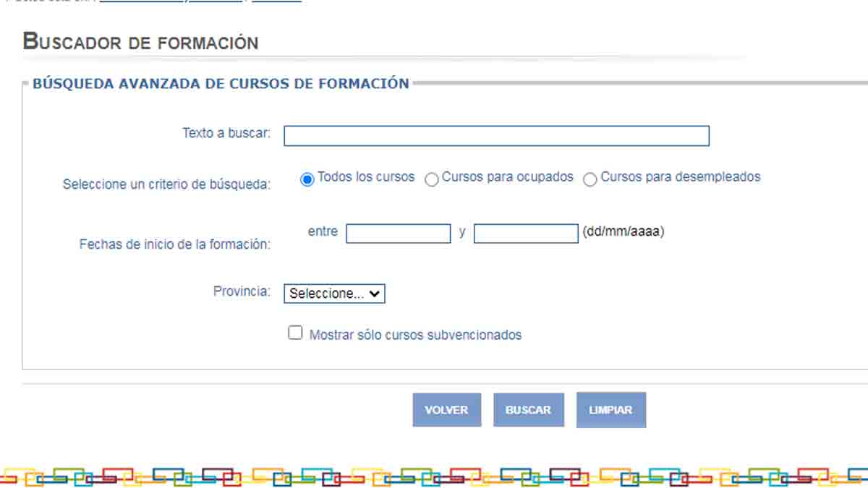This screenshot has width=868, height=488.
Task: Click the 'Provincia:' label
Action: (x=242, y=292)
